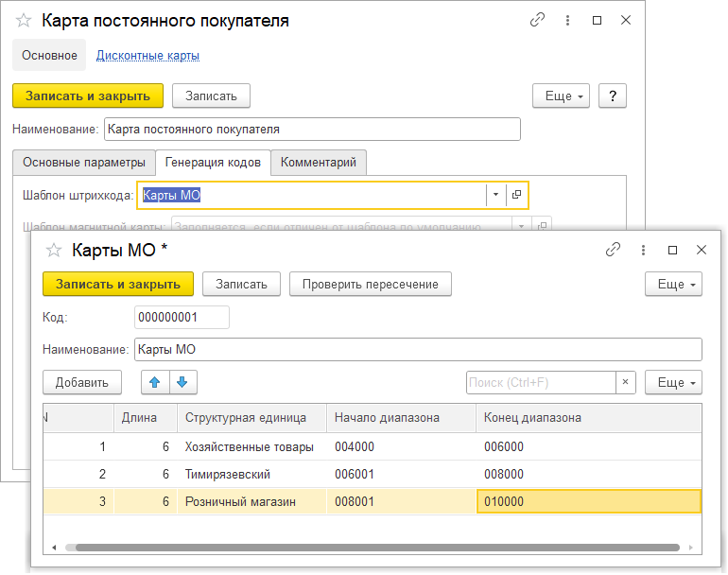The image size is (728, 575).
Task: Click Записать in Карта постоянного покупателя window
Action: click(x=211, y=96)
